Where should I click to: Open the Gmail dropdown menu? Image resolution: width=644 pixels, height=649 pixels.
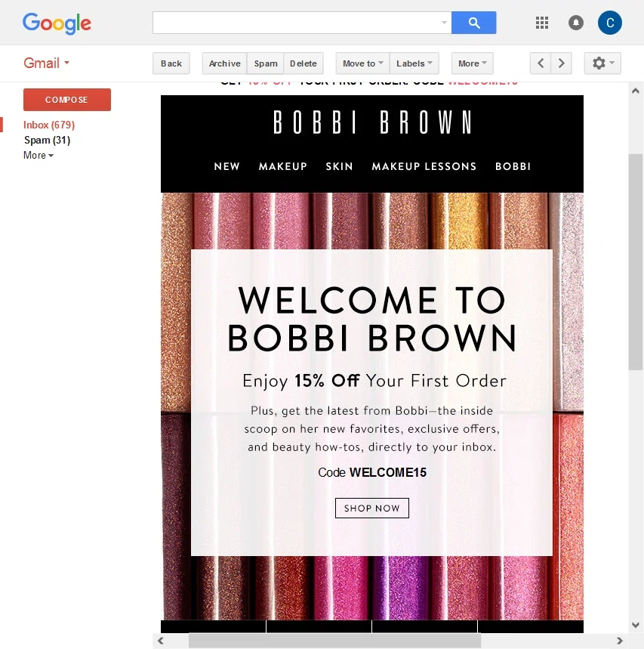[46, 63]
